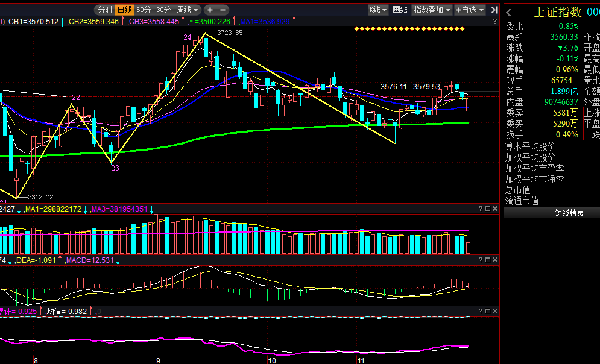Switch to 分时 intraday view
This screenshot has width=600, height=364.
(x=106, y=10)
